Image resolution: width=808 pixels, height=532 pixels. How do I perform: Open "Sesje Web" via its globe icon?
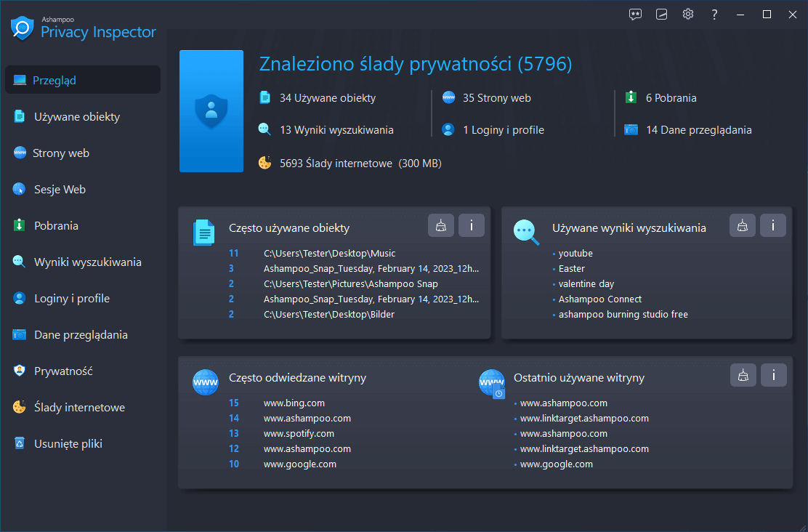19,189
